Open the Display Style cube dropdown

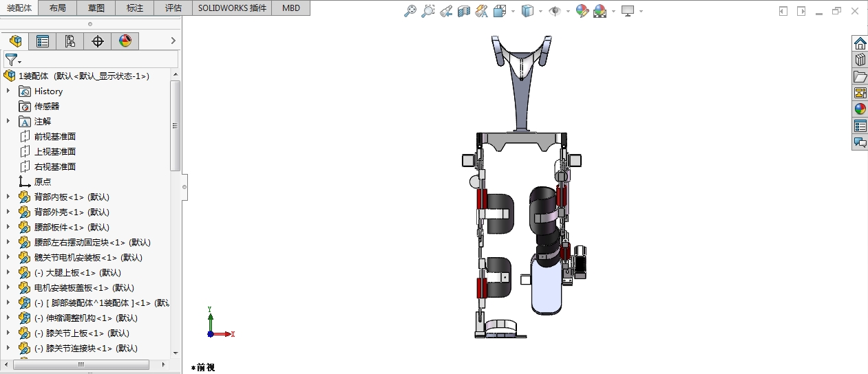(x=541, y=11)
